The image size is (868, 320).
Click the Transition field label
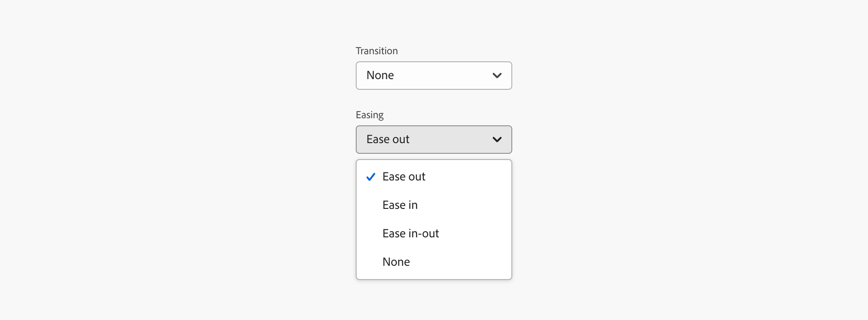377,51
